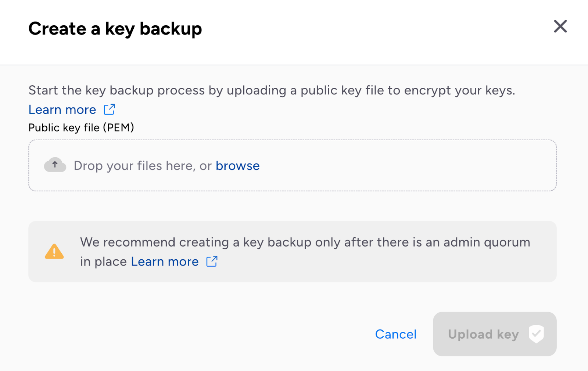
Task: Click the 'Create a key backup' title
Action: point(115,29)
